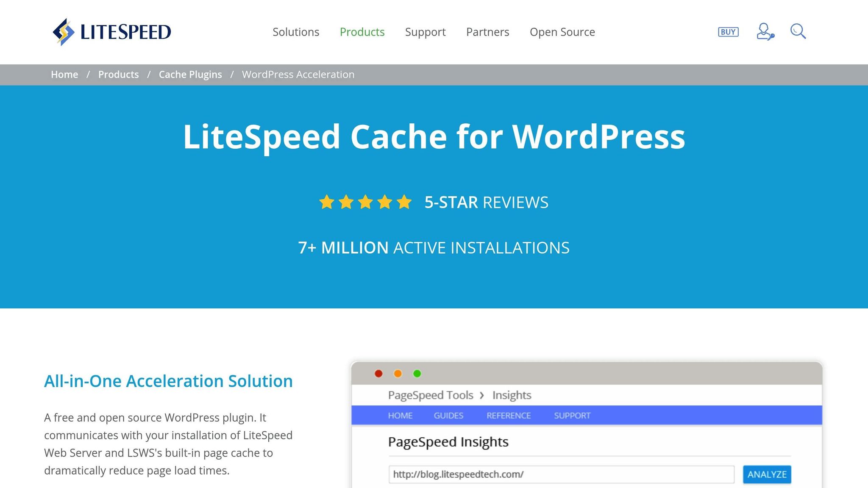Viewport: 868px width, 488px height.
Task: Click the LiteSpeed logo
Action: point(112,32)
